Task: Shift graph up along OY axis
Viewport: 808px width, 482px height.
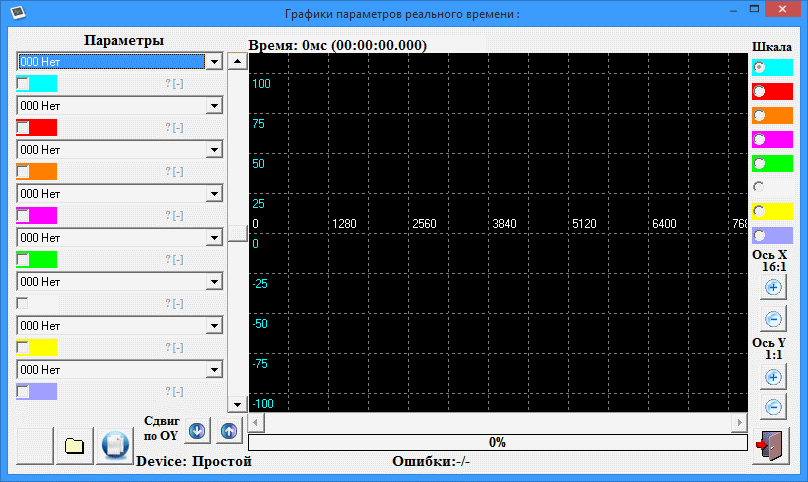Action: tap(229, 431)
